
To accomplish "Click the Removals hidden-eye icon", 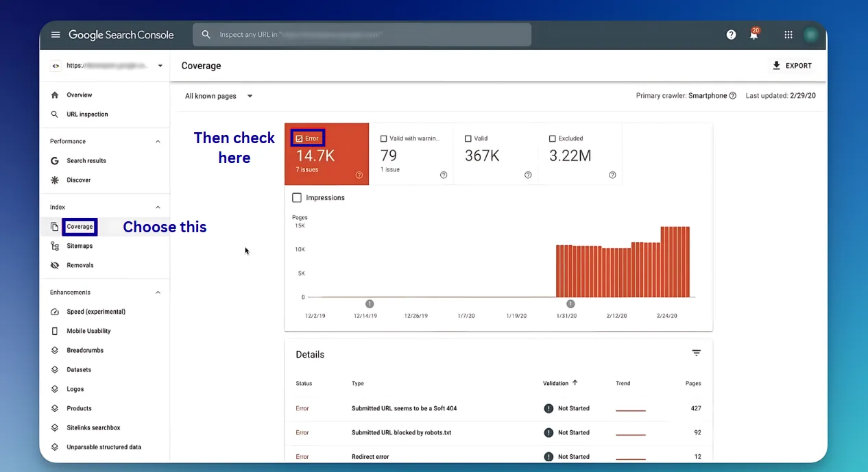I will pos(55,265).
